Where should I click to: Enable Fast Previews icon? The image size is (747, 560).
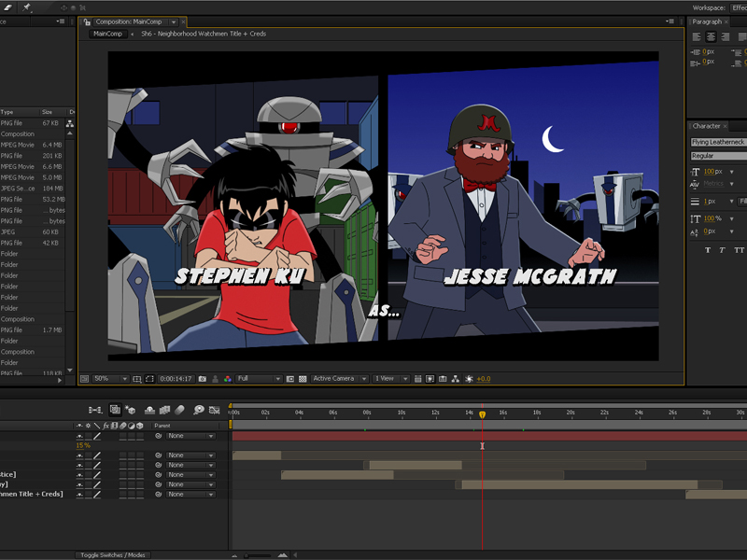[x=430, y=379]
